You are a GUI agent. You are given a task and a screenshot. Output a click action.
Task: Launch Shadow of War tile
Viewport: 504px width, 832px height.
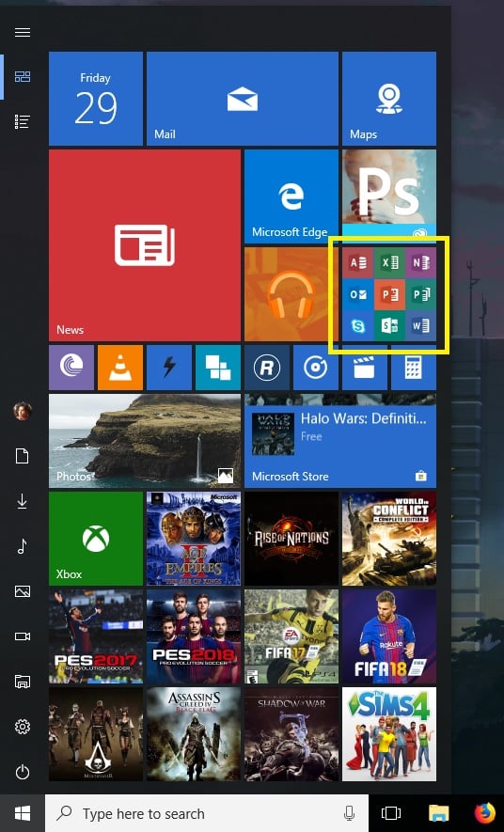coord(291,734)
